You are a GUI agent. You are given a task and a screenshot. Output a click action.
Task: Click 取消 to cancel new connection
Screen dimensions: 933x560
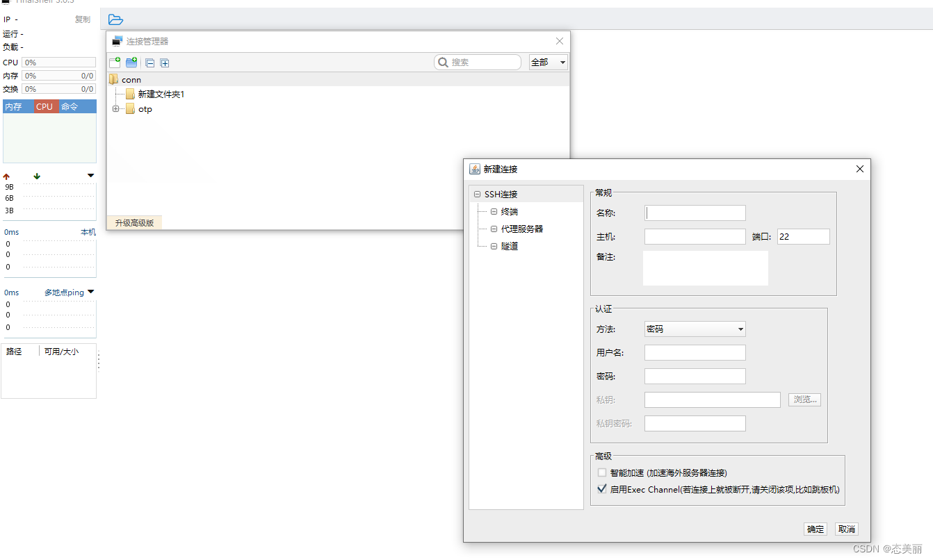point(846,529)
